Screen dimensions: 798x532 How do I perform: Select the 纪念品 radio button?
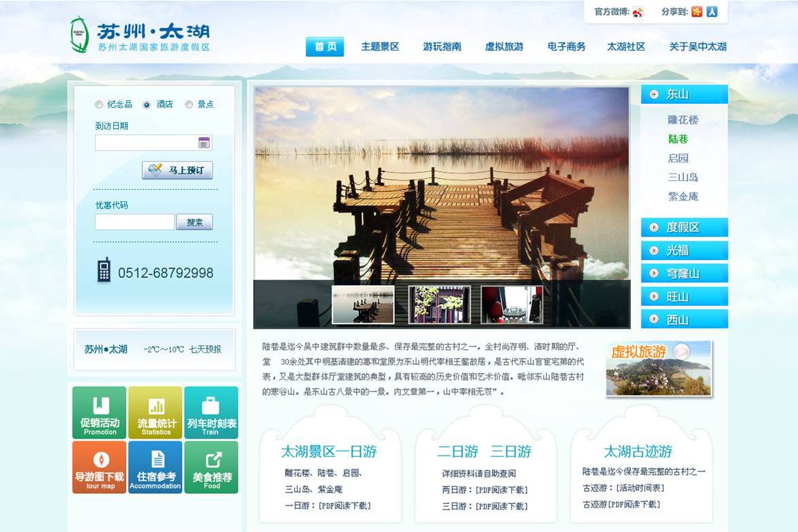tap(99, 104)
